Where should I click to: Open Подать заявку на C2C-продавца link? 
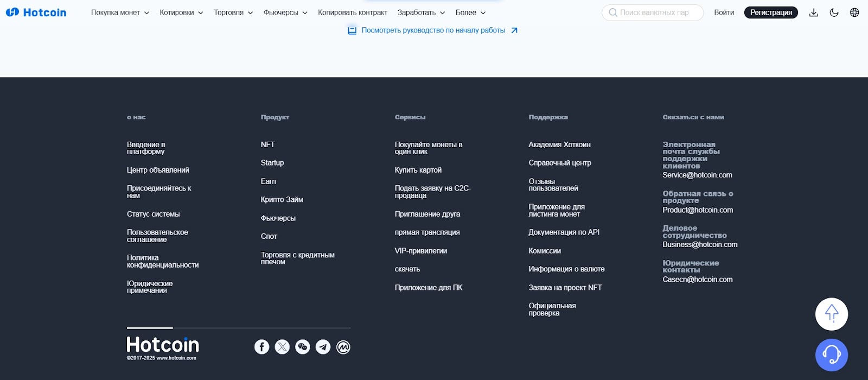[x=432, y=192]
